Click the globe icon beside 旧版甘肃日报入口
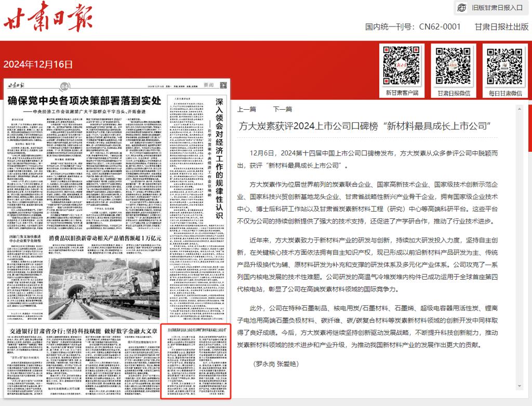 coord(461,7)
